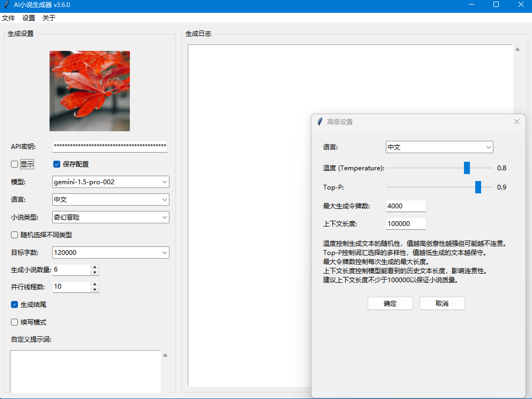The height and width of the screenshot is (399, 532).
Task: Close the 高级设置 dialog
Action: pyautogui.click(x=517, y=122)
